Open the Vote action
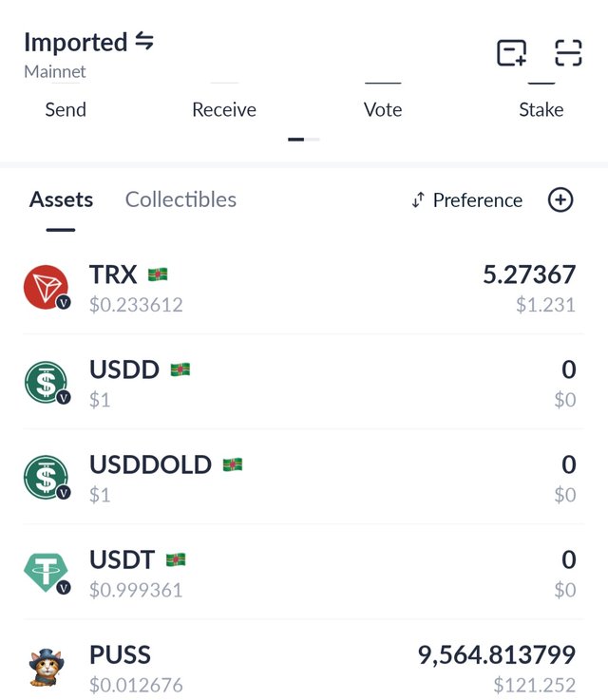 point(383,110)
